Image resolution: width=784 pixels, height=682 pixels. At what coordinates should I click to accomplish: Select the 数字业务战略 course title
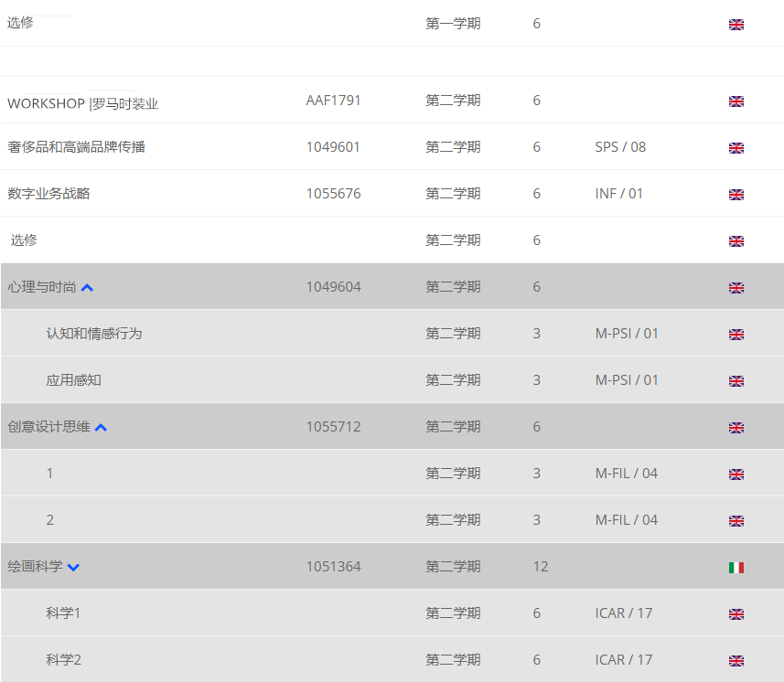click(48, 194)
